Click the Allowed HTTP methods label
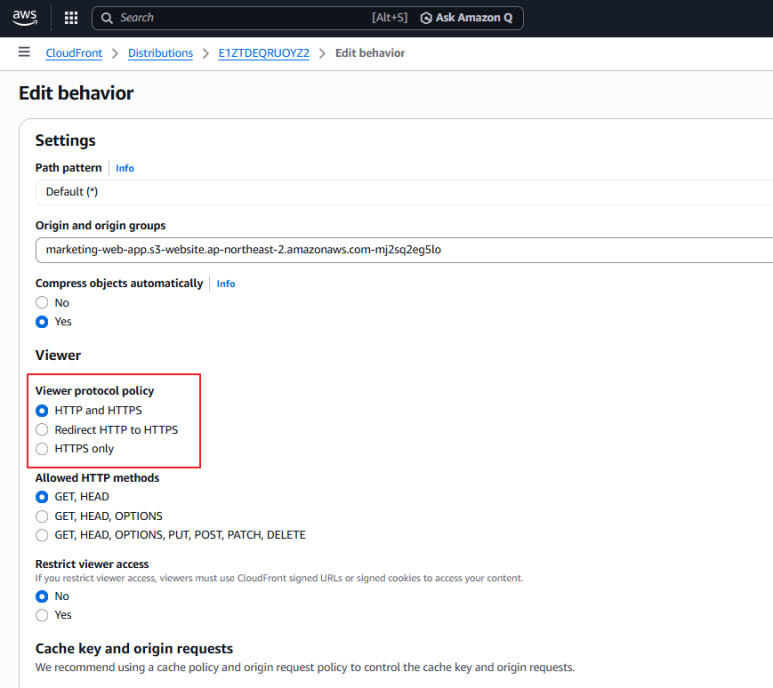Screen dimensions: 773x688 pyautogui.click(x=97, y=478)
